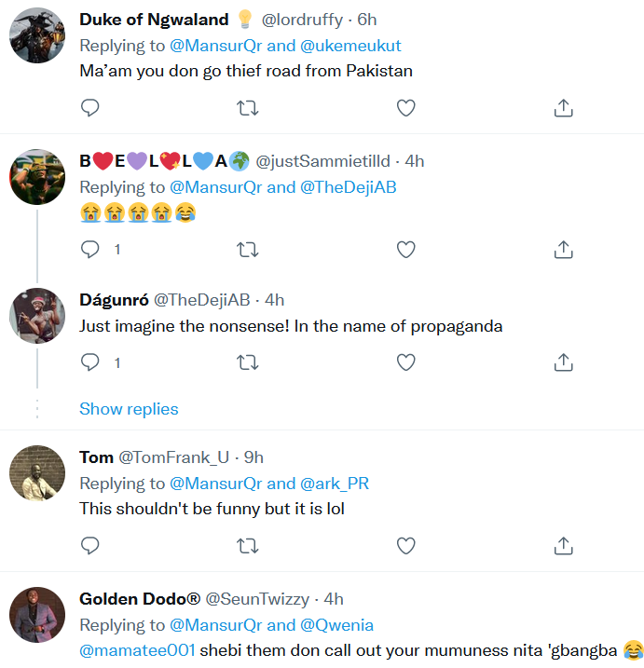Retweet the 'thief road from Pakistan' tweet
Screen dimensions: 644x668
[x=248, y=108]
